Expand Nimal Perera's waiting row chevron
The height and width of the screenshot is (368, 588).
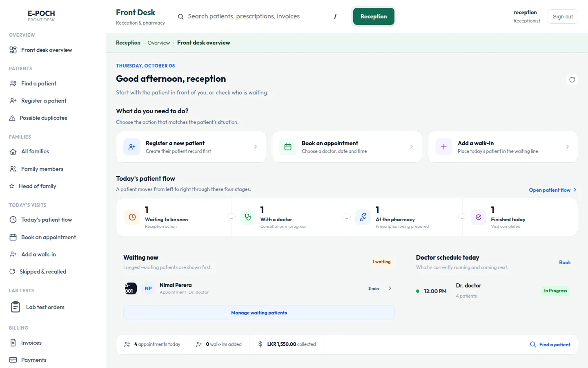point(390,288)
